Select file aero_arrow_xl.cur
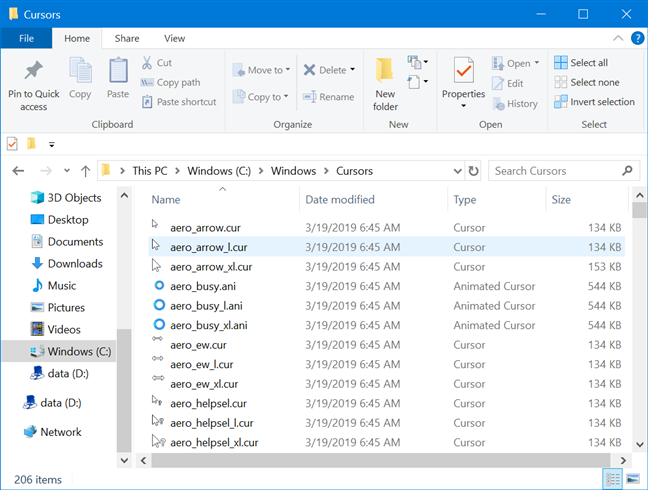648x490 pixels. pyautogui.click(x=386, y=266)
